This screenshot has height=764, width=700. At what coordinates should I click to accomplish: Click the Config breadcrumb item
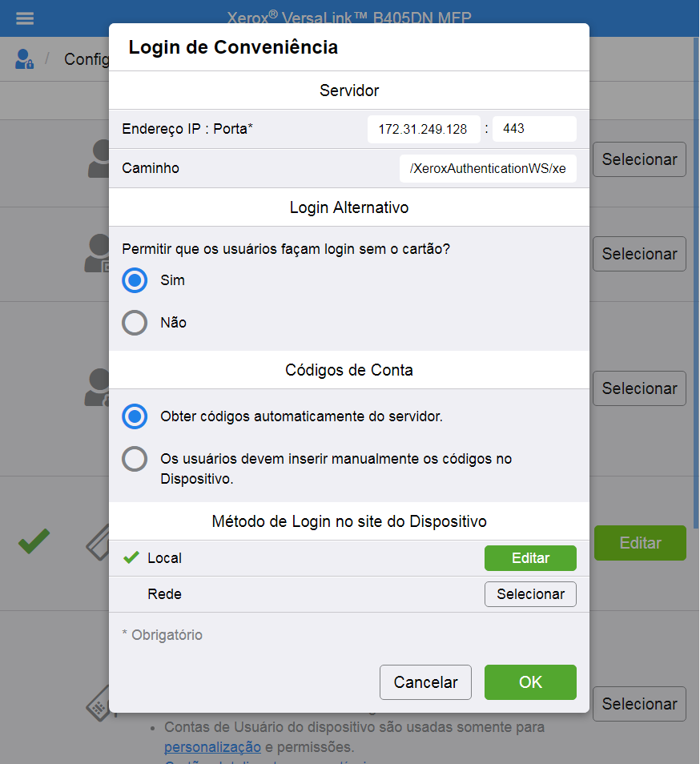click(86, 59)
